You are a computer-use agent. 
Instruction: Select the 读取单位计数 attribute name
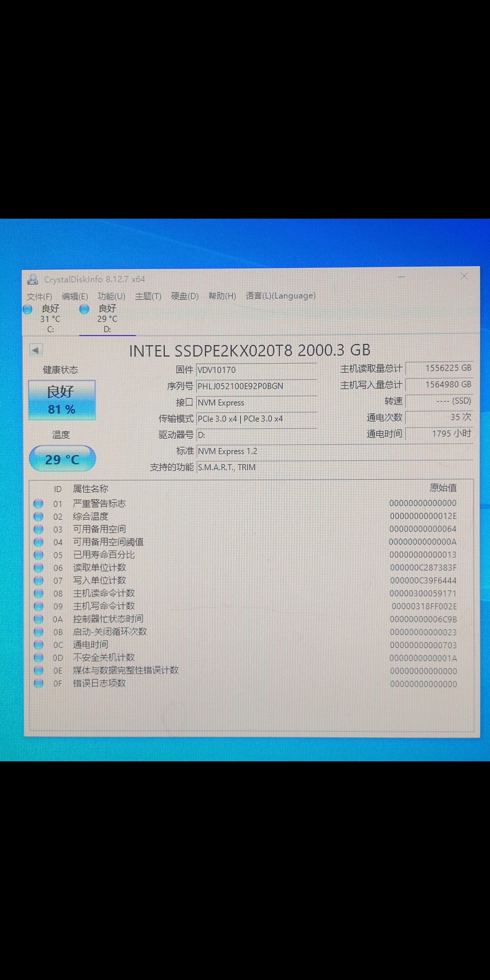tap(99, 568)
